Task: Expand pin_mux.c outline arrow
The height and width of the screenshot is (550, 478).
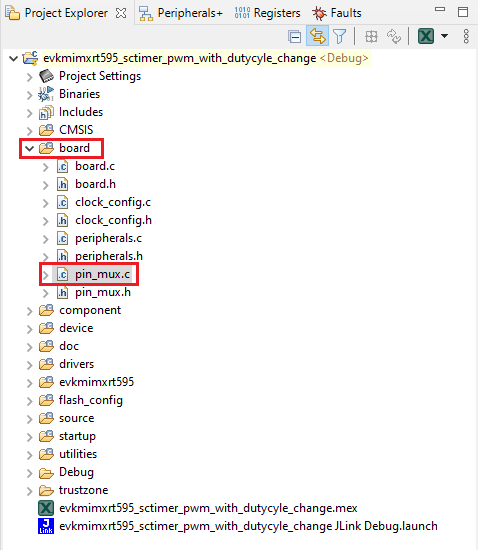Action: pos(46,275)
